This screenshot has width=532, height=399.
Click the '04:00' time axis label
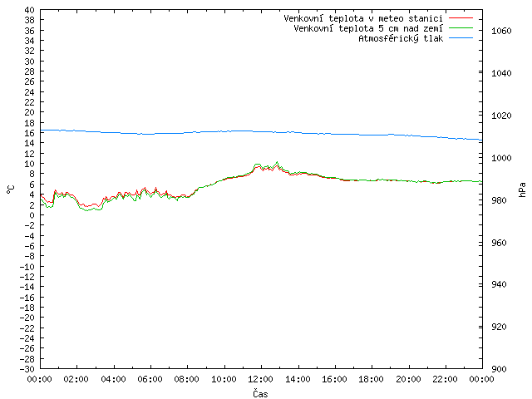click(x=113, y=379)
